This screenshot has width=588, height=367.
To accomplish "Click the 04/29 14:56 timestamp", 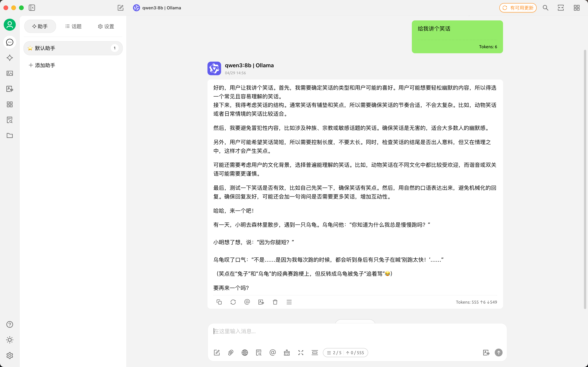I will pyautogui.click(x=235, y=73).
